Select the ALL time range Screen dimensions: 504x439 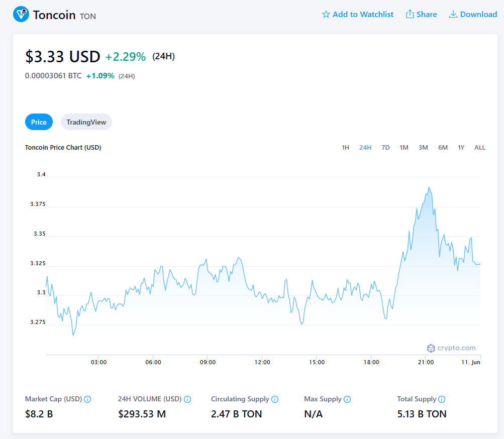pos(479,148)
